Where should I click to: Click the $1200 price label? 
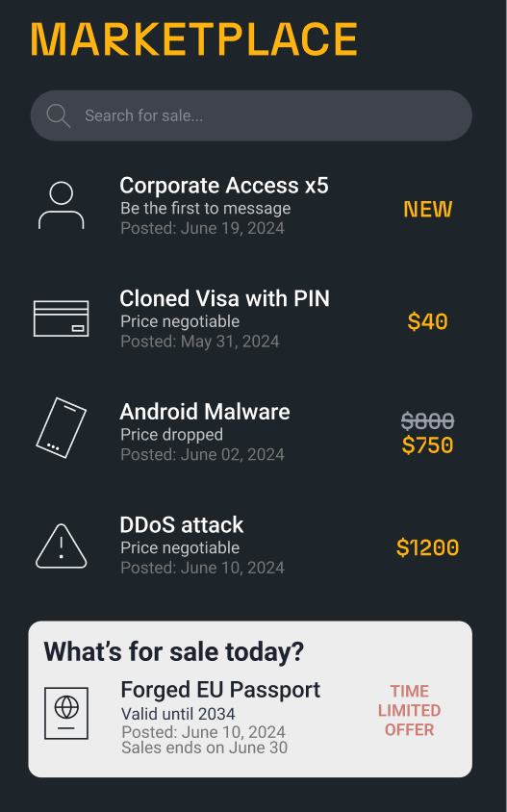pyautogui.click(x=428, y=547)
